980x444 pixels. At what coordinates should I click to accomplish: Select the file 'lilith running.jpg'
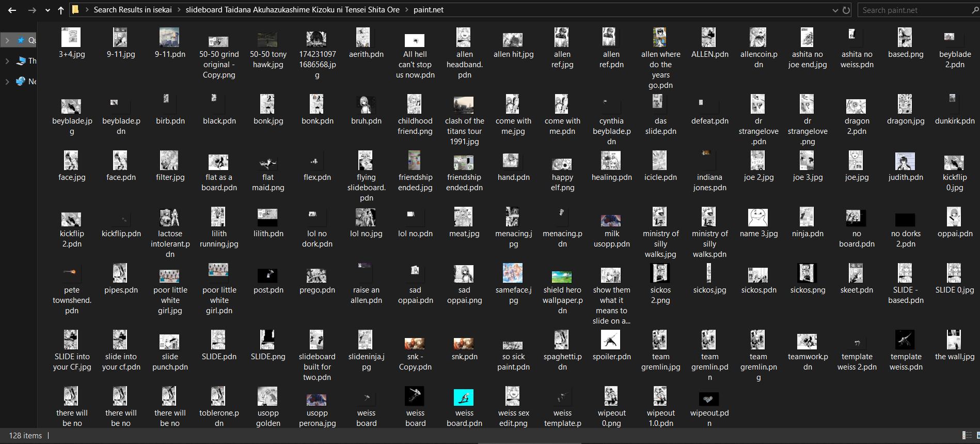[x=219, y=228]
